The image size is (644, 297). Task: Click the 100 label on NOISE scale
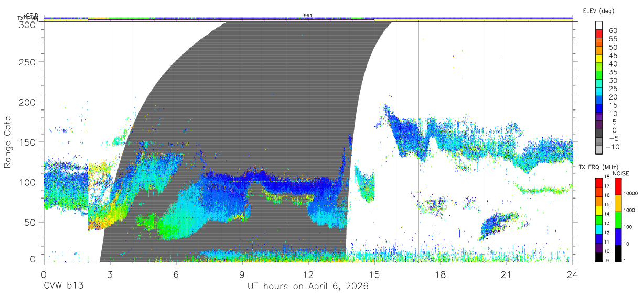629,227
